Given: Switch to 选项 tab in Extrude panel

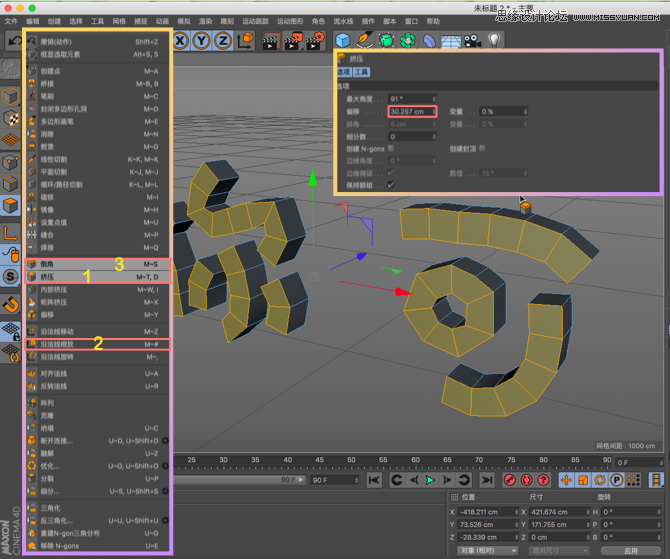Looking at the screenshot, I should 344,72.
